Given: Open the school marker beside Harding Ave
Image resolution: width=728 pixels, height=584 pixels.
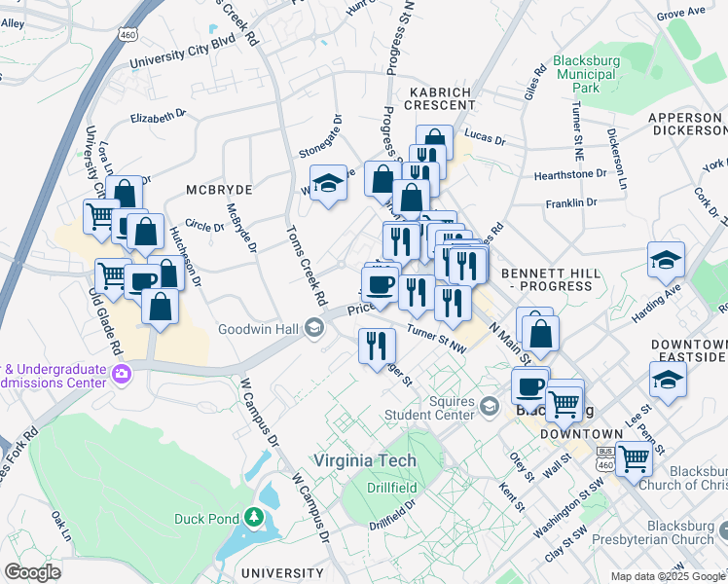Looking at the screenshot, I should [667, 262].
